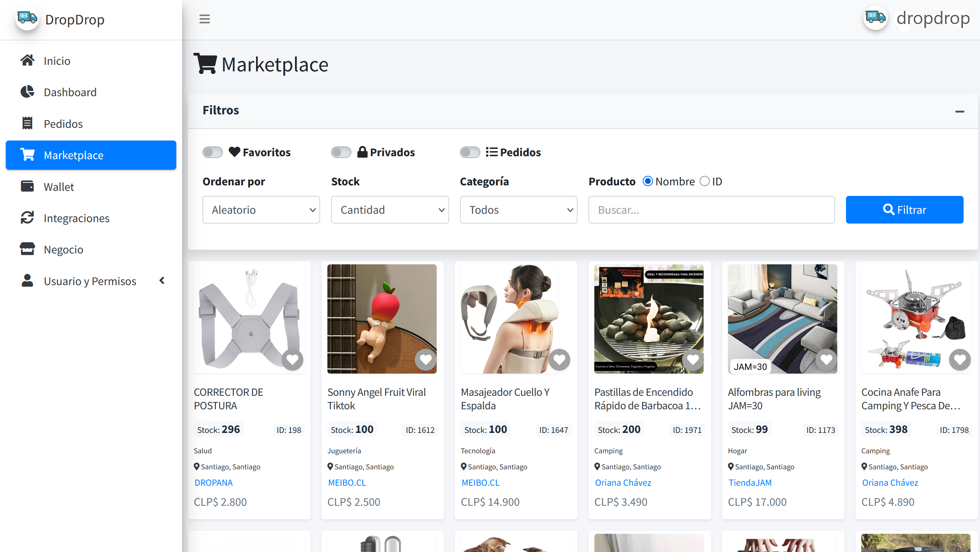This screenshot has height=552, width=980.
Task: Click the Wallet icon in the sidebar
Action: tap(27, 186)
